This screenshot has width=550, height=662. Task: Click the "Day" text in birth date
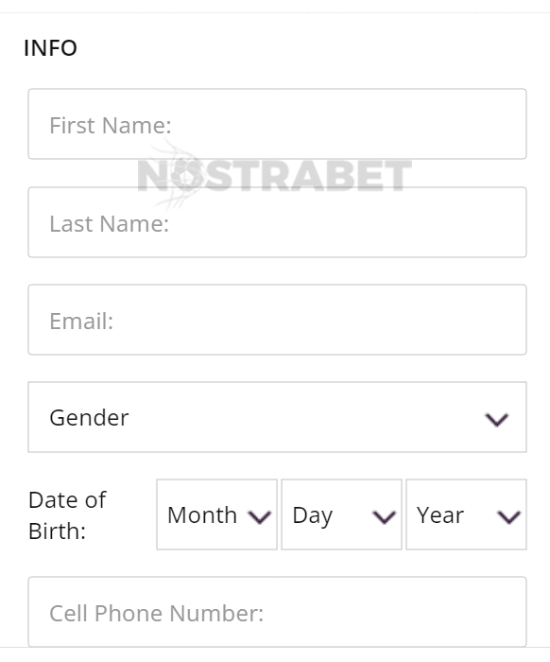coord(312,516)
